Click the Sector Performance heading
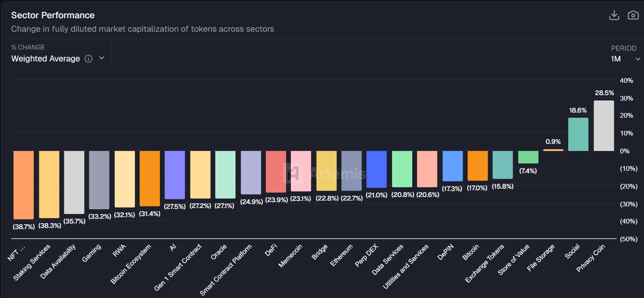This screenshot has width=644, height=298. point(53,15)
